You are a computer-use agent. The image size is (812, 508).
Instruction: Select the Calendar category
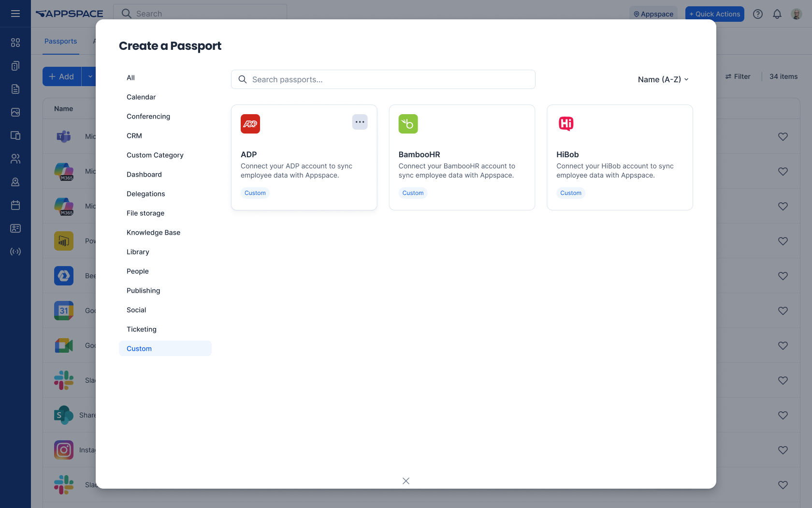coord(141,97)
